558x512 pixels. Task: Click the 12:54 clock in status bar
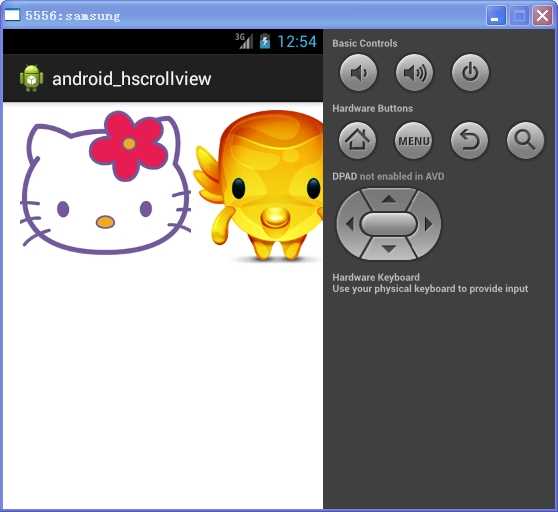pos(297,42)
